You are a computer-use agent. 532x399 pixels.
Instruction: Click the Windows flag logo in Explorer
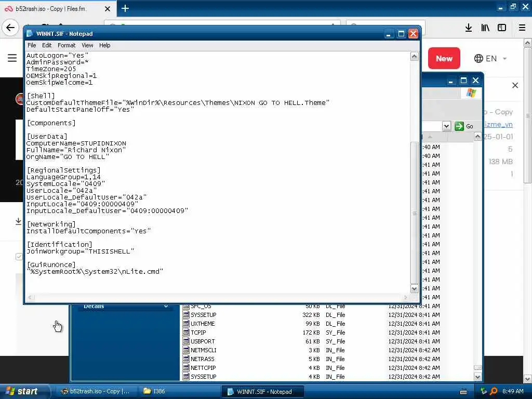click(x=471, y=92)
